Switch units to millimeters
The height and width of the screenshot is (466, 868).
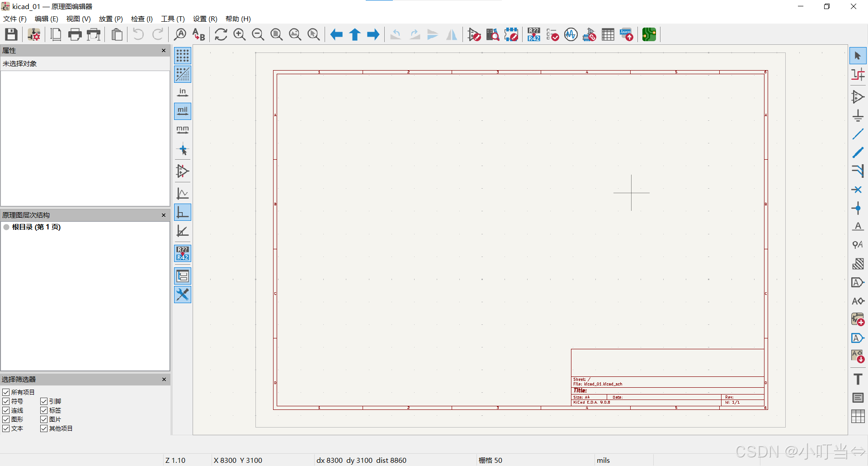183,130
